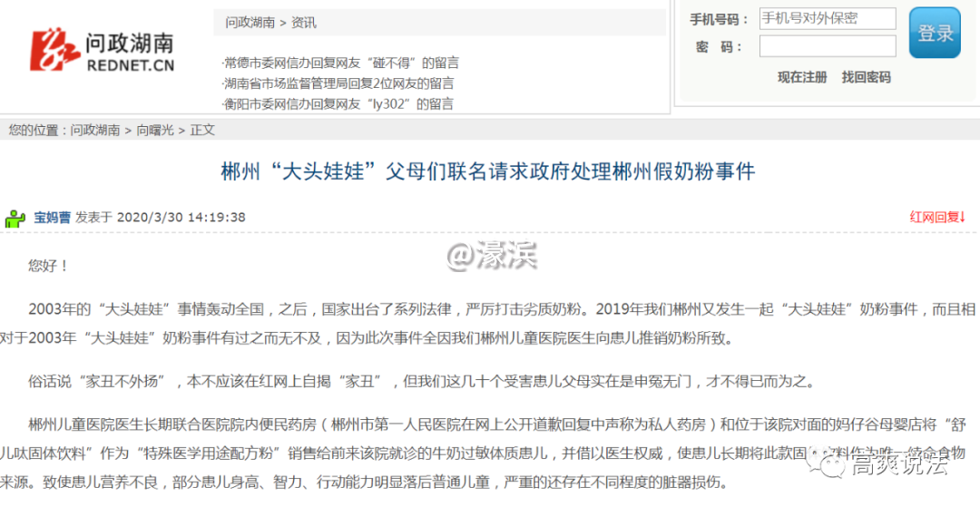This screenshot has width=980, height=507.
Task: Open poster 宝妈曹's profile name
Action: (x=52, y=218)
